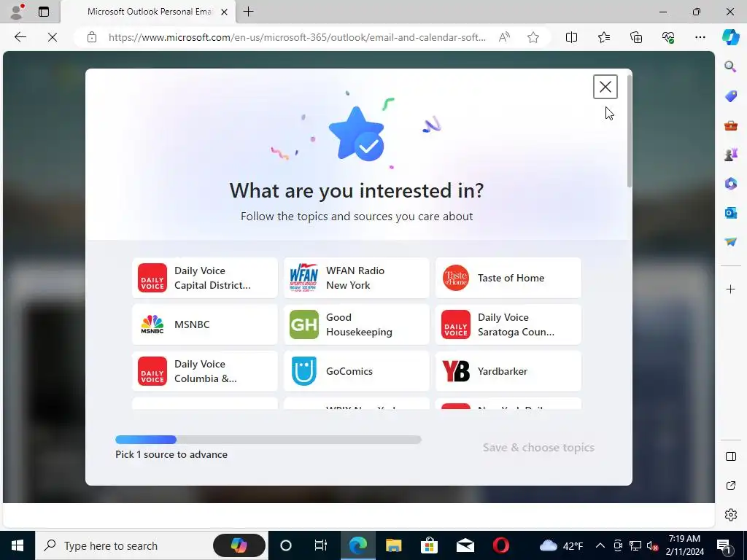Open the notification center icon
Viewport: 747px width, 560px height.
tap(724, 545)
